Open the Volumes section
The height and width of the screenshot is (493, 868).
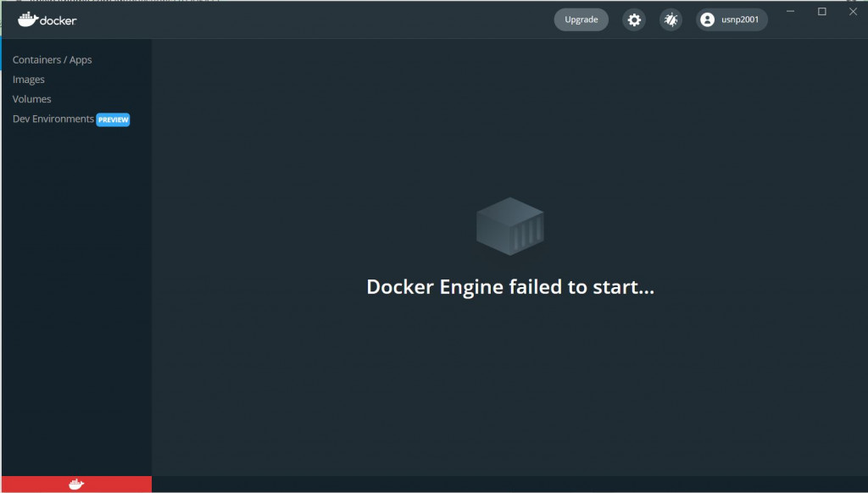pos(31,99)
